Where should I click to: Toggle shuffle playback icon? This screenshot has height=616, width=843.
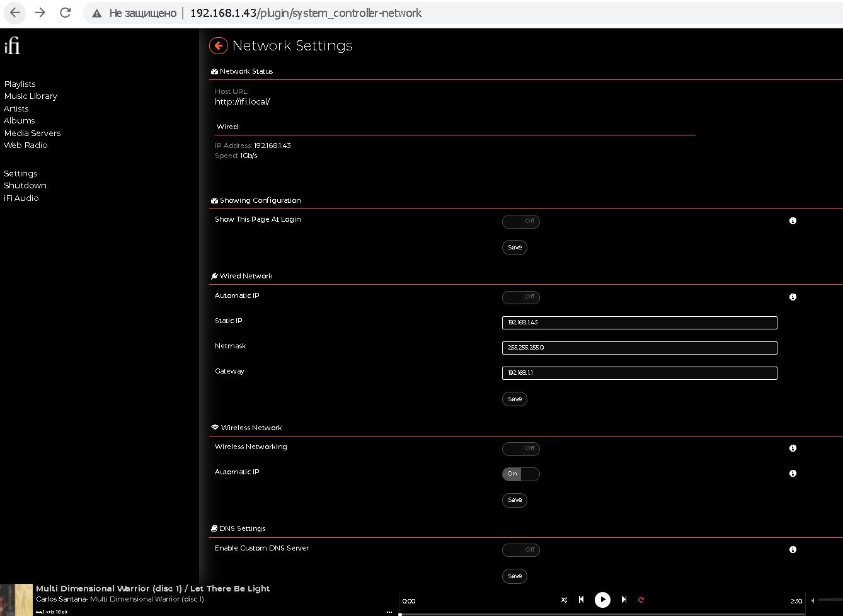tap(563, 600)
